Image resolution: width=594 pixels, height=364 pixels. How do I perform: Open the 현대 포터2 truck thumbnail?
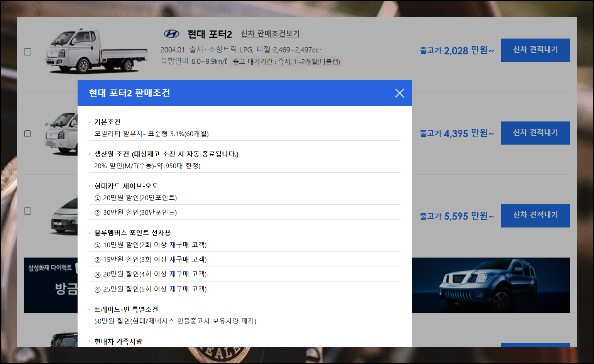pyautogui.click(x=96, y=51)
